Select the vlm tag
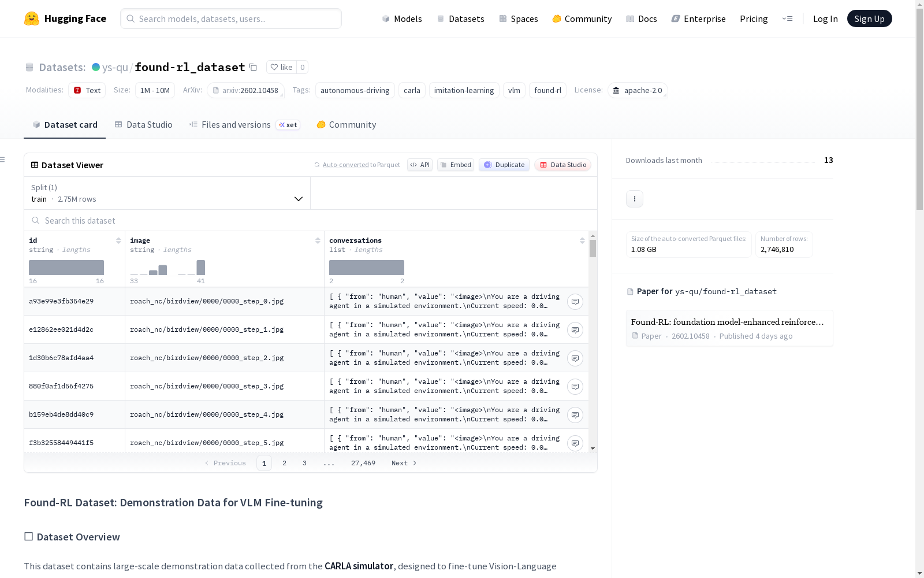This screenshot has height=578, width=924. pyautogui.click(x=514, y=90)
